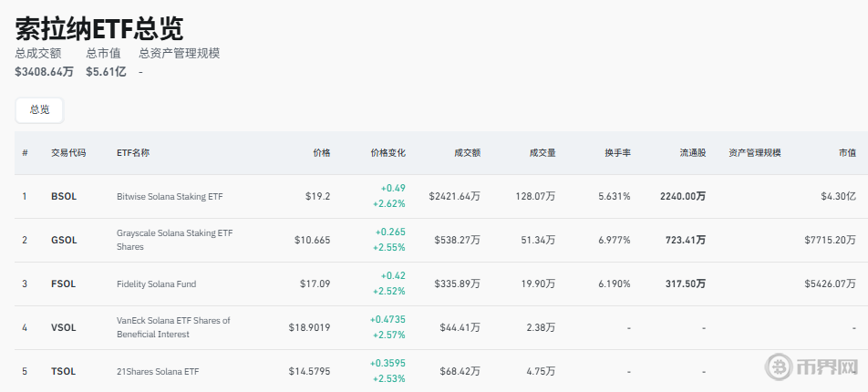The width and height of the screenshot is (868, 392).
Task: Select the FSOL ticker symbol
Action: [64, 284]
